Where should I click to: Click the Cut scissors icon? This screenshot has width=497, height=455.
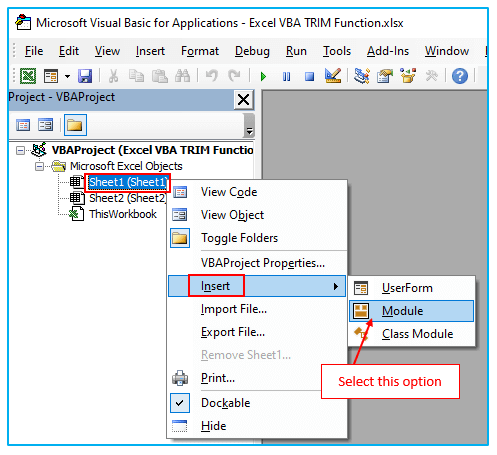(x=113, y=76)
